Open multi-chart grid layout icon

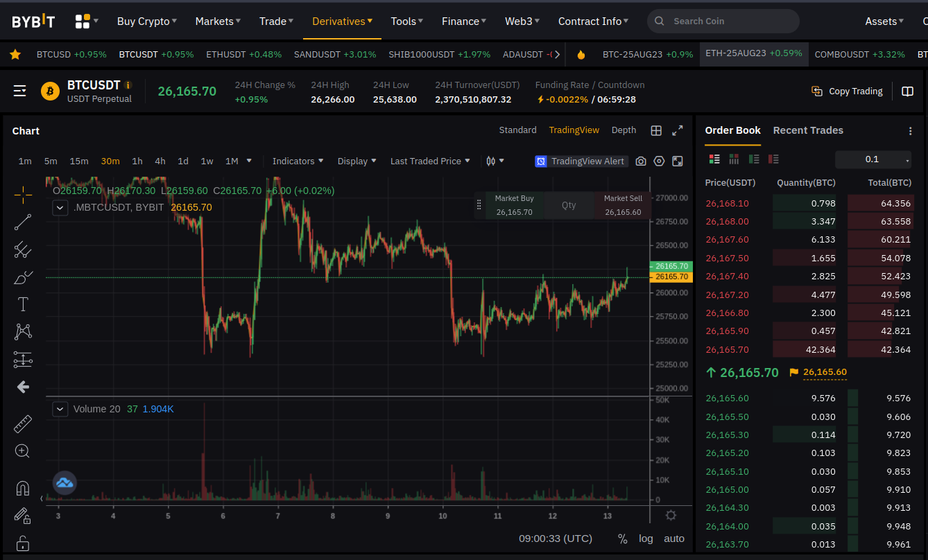pyautogui.click(x=656, y=130)
